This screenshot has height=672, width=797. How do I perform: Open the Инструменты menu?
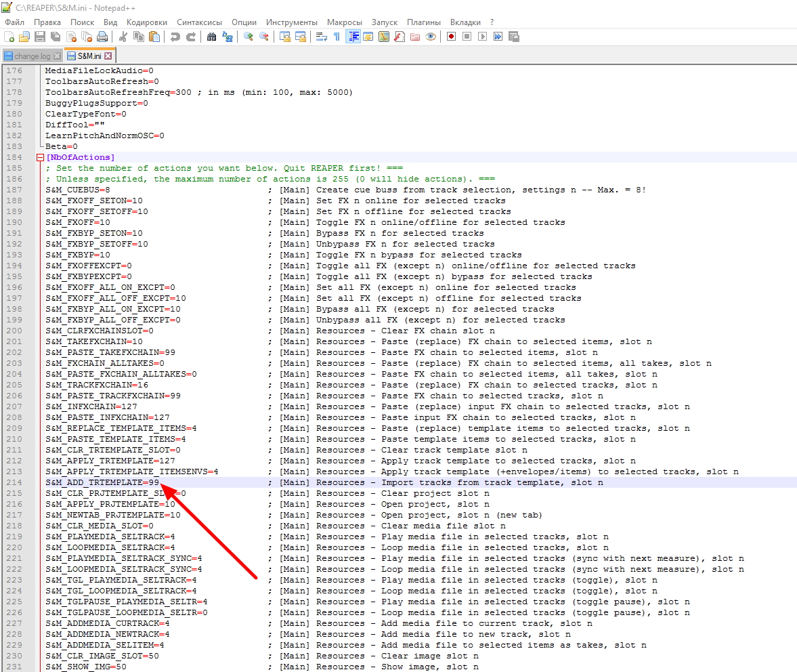click(292, 22)
